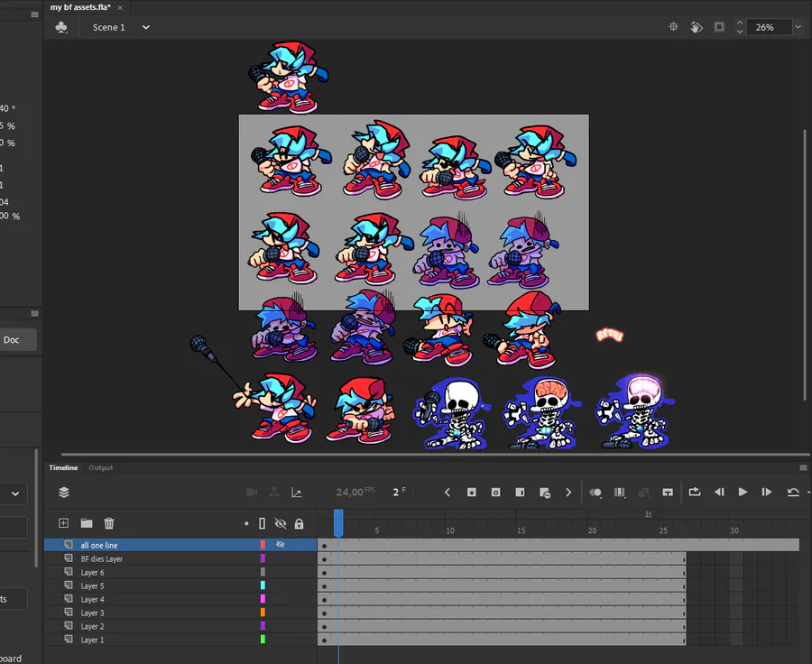Toggle Clip content outside the stage
This screenshot has height=664, width=812.
(x=719, y=27)
